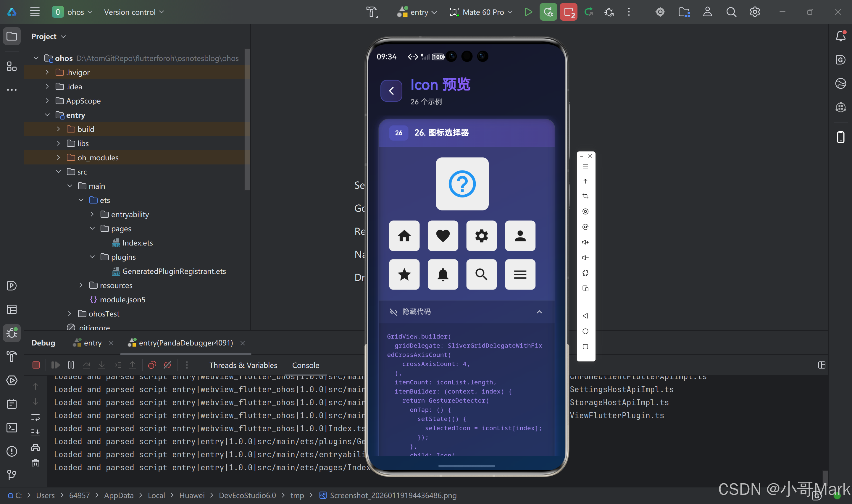Screen dimensions: 852x504
Task: Open IDE settings gear icon
Action: click(x=755, y=12)
